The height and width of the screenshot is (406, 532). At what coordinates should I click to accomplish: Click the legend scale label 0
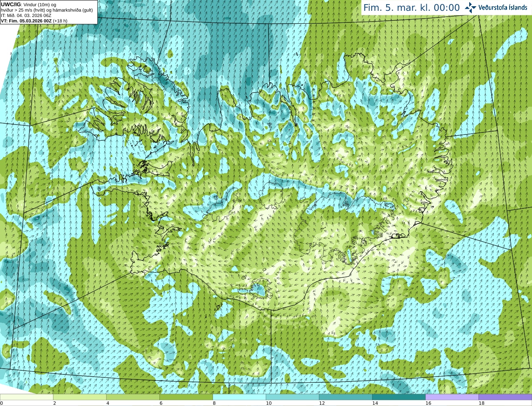(x=2, y=403)
